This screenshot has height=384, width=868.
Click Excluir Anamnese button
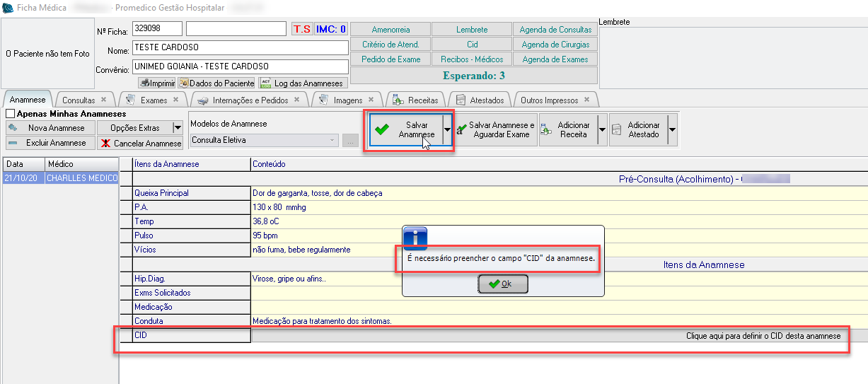click(x=49, y=143)
